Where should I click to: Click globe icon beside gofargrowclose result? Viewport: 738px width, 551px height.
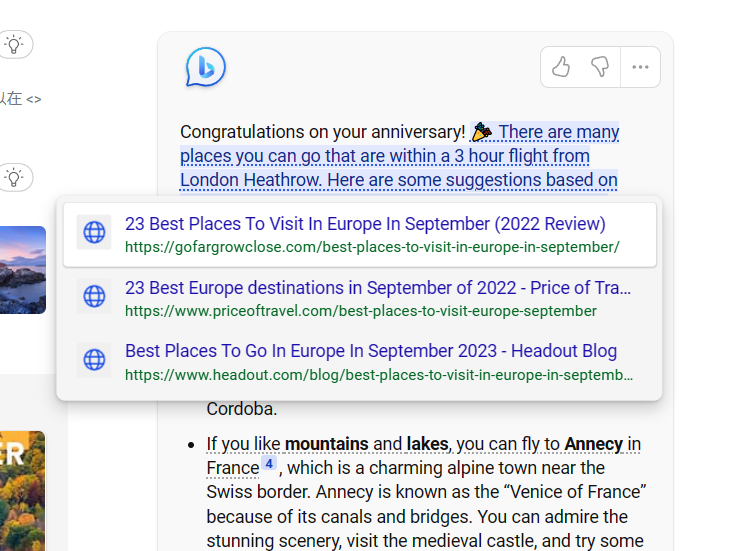tap(94, 233)
